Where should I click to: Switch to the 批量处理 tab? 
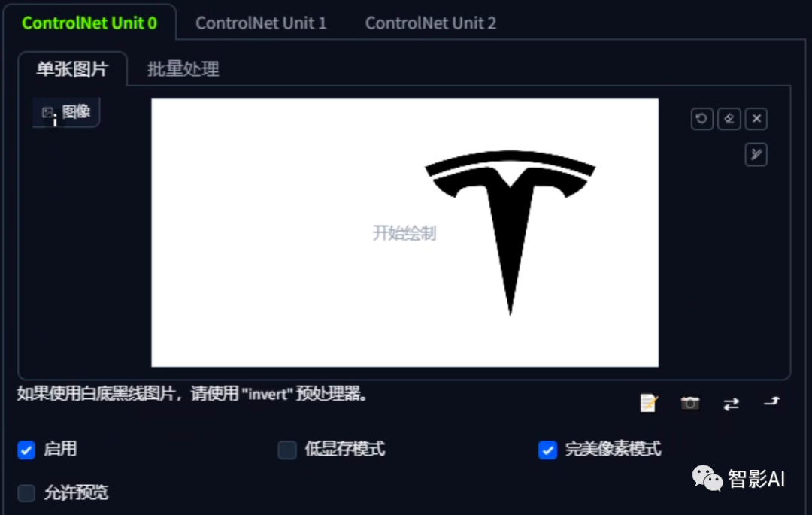[x=183, y=69]
